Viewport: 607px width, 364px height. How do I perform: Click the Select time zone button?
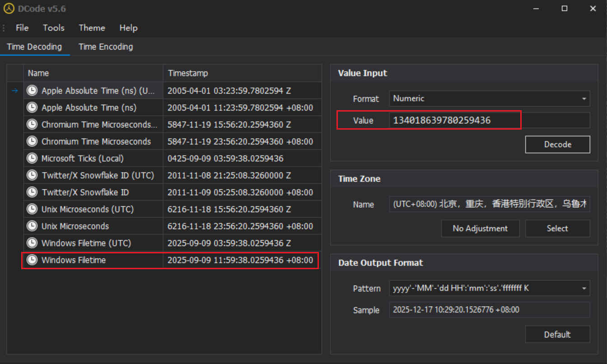pos(557,229)
